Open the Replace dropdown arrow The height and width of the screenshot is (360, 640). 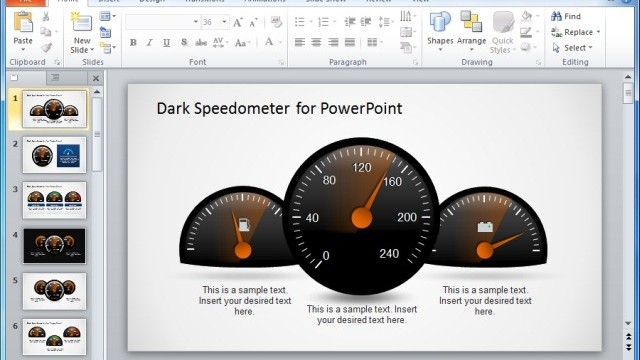pyautogui.click(x=598, y=32)
